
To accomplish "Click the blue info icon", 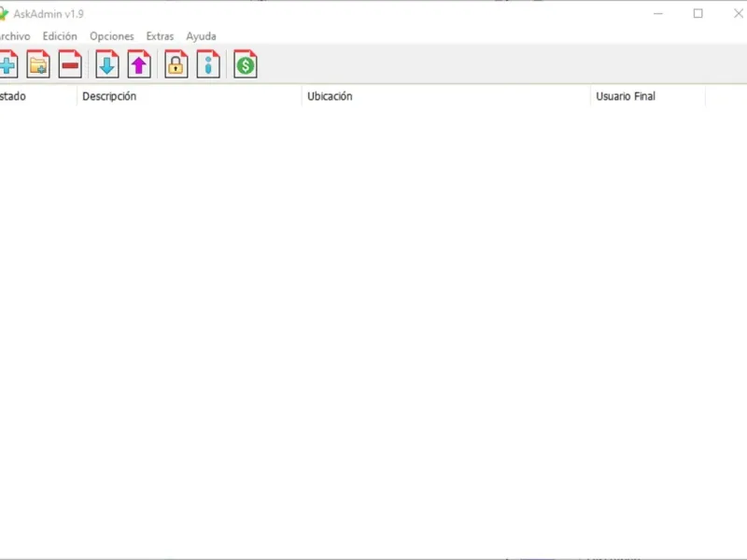I will point(208,64).
